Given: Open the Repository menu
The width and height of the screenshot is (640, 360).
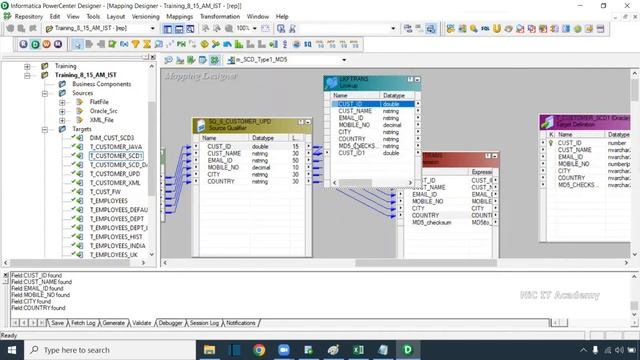Looking at the screenshot, I should tap(28, 16).
